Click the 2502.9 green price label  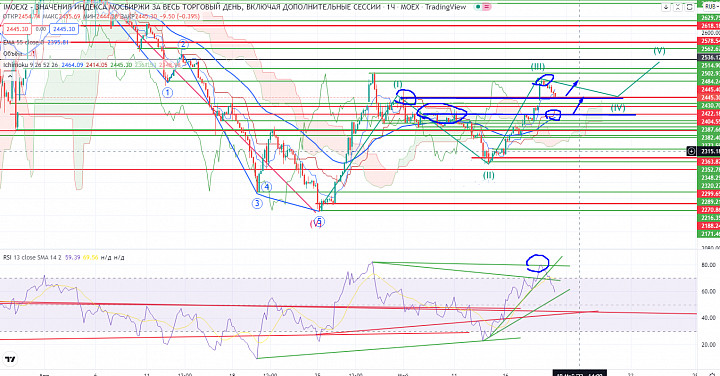(710, 73)
